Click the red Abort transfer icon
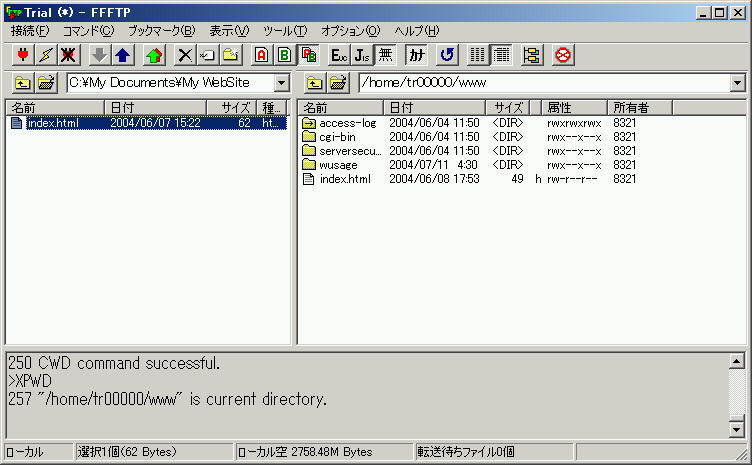The image size is (752, 465). pos(562,55)
